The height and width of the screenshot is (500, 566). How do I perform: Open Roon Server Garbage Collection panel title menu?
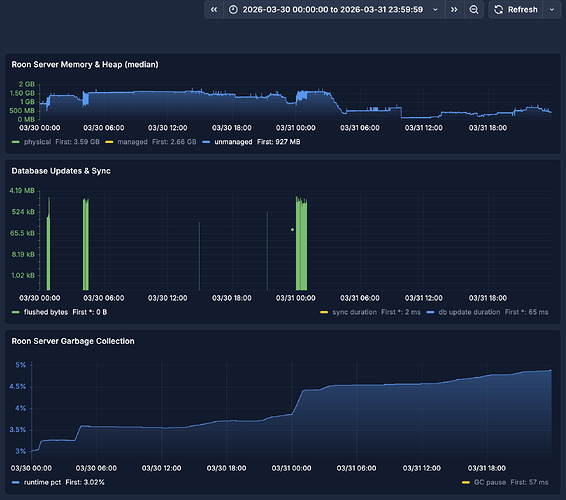[73, 341]
